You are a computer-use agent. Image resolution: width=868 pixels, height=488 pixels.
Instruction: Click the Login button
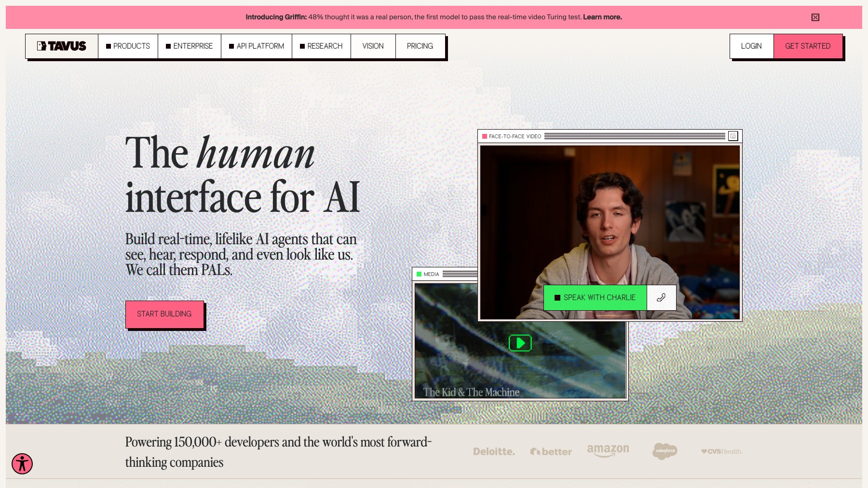tap(751, 46)
